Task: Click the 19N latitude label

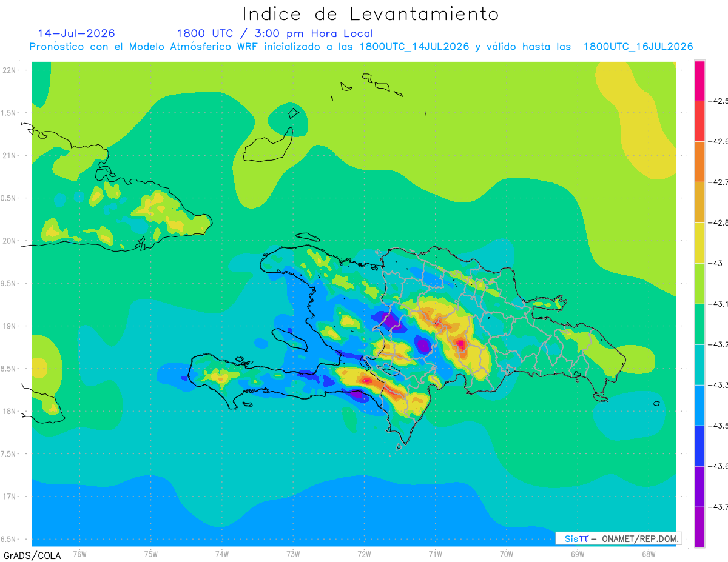Action: (x=10, y=326)
